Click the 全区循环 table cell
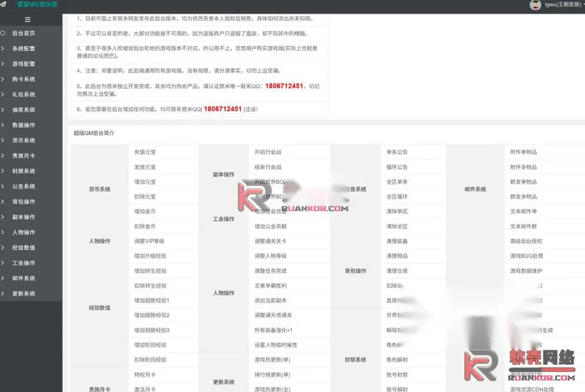 pyautogui.click(x=414, y=197)
